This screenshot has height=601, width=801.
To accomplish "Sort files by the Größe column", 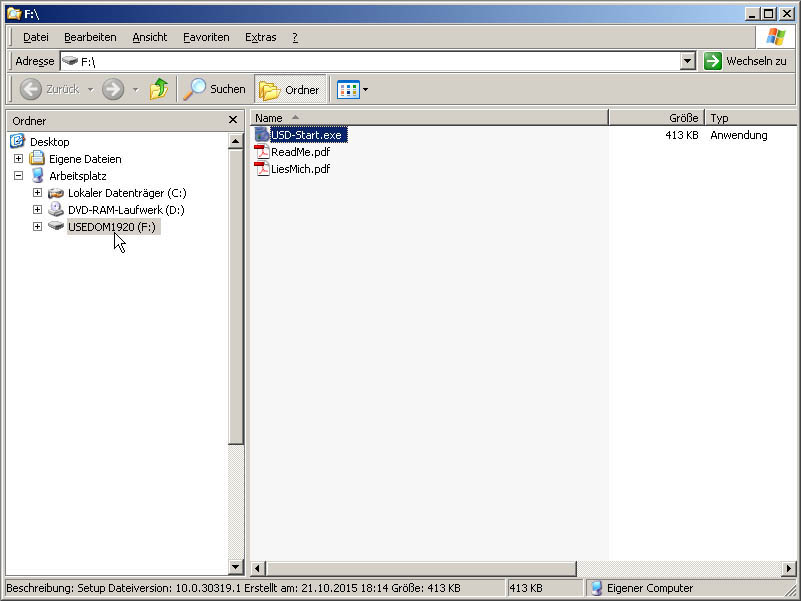I will (x=656, y=117).
